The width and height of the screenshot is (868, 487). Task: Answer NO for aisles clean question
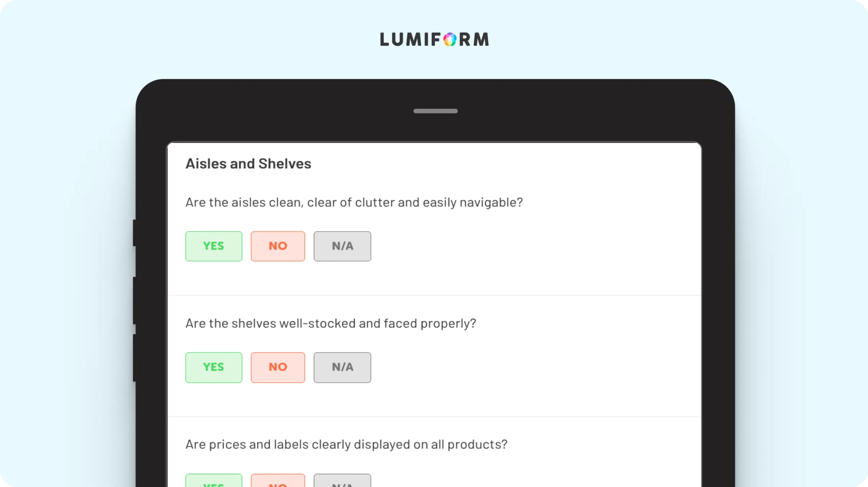click(278, 246)
